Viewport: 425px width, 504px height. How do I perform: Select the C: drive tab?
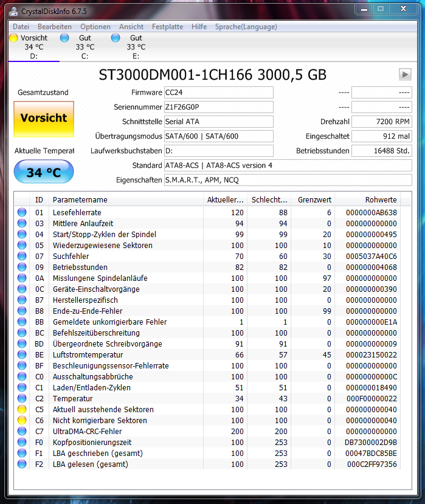tap(85, 47)
